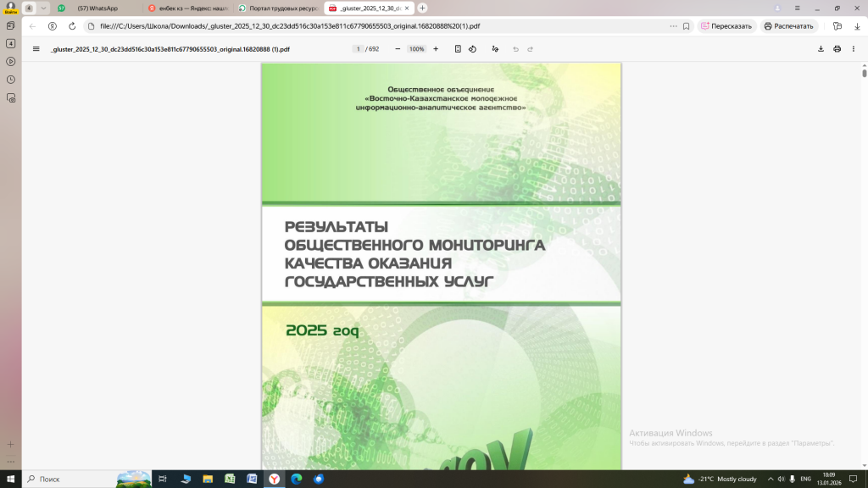Expand the tab list dropdown arrow

[x=44, y=8]
